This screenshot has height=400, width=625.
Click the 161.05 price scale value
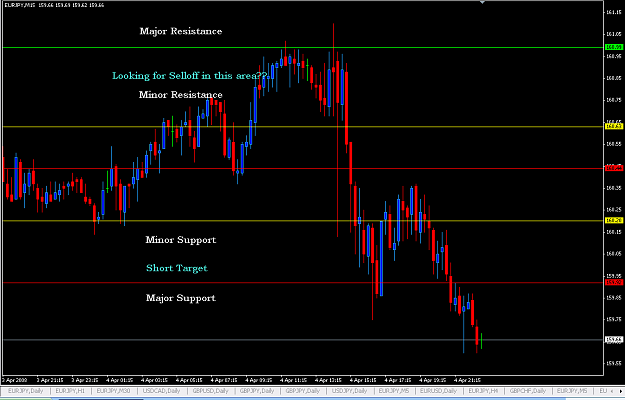pyautogui.click(x=614, y=34)
